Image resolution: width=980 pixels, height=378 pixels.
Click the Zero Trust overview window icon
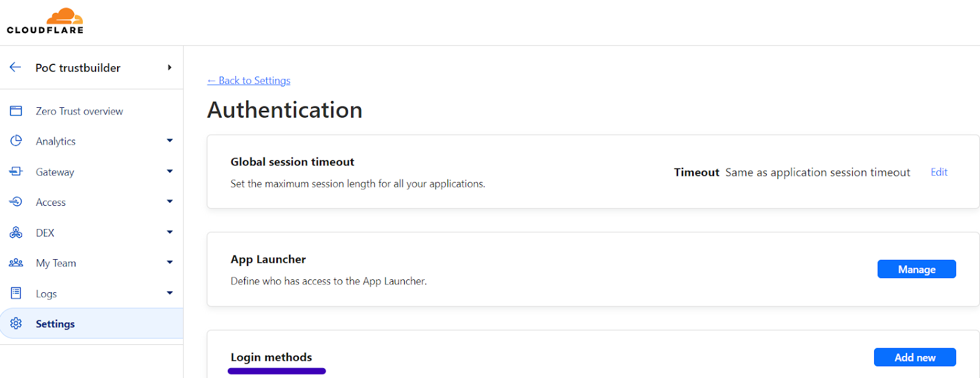[x=16, y=111]
